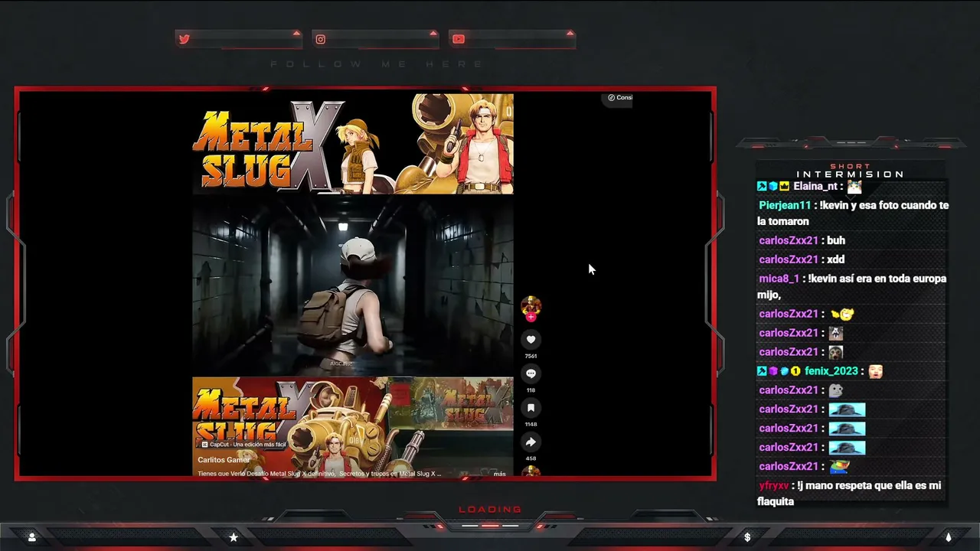Open the CapCut "Una edición más fácil" link

click(243, 445)
